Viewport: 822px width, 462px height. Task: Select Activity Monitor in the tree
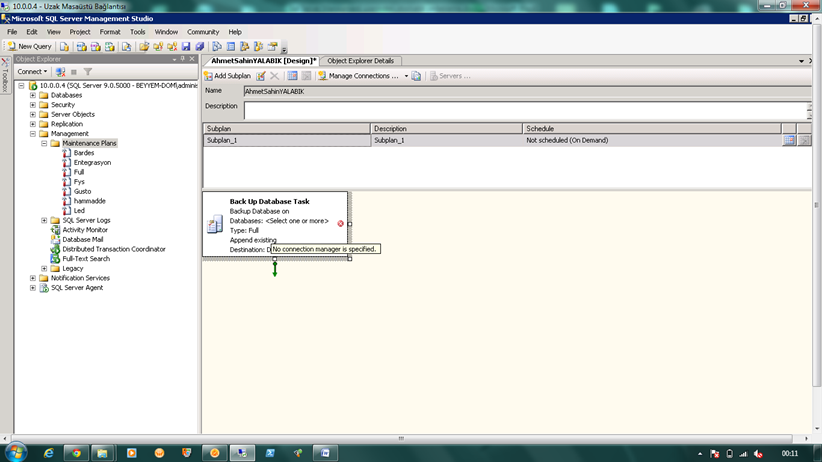point(85,230)
